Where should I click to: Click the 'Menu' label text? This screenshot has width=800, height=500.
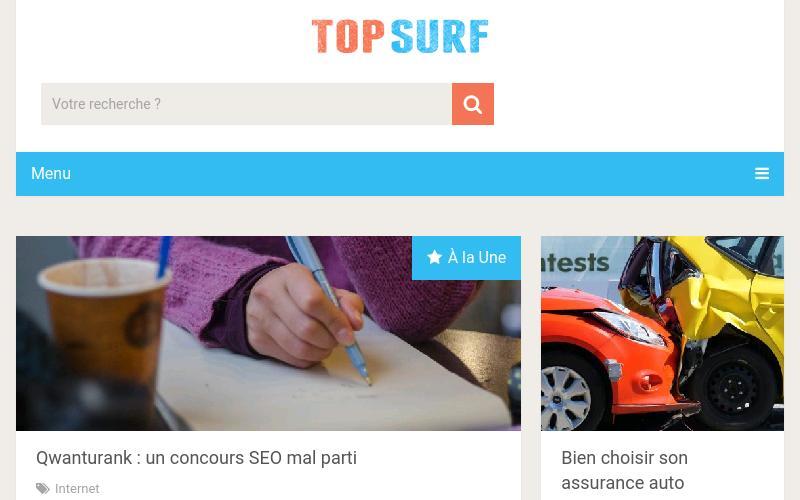51,173
